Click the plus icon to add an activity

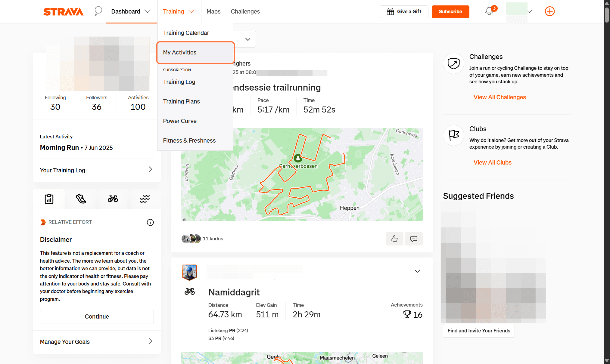coord(549,11)
